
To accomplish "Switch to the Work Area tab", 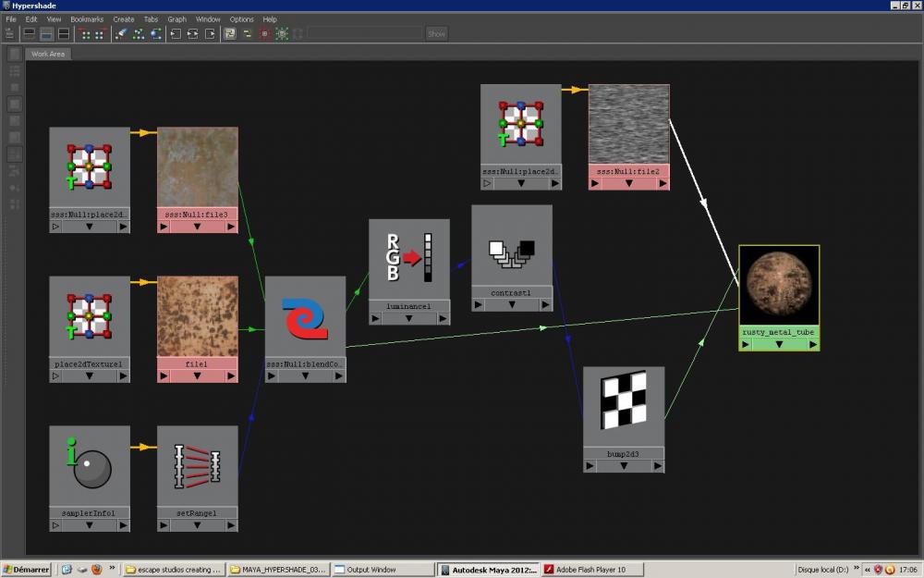I will 48,54.
